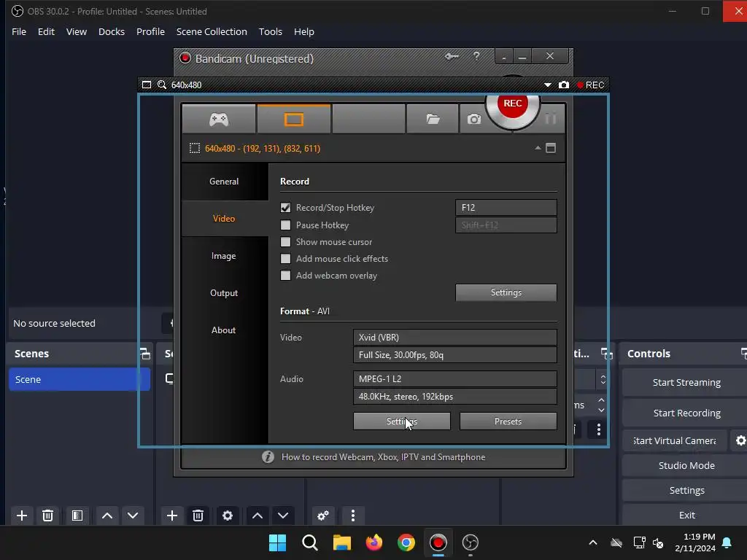Undock the Scenes panel float icon
This screenshot has height=560, width=747.
[145, 354]
